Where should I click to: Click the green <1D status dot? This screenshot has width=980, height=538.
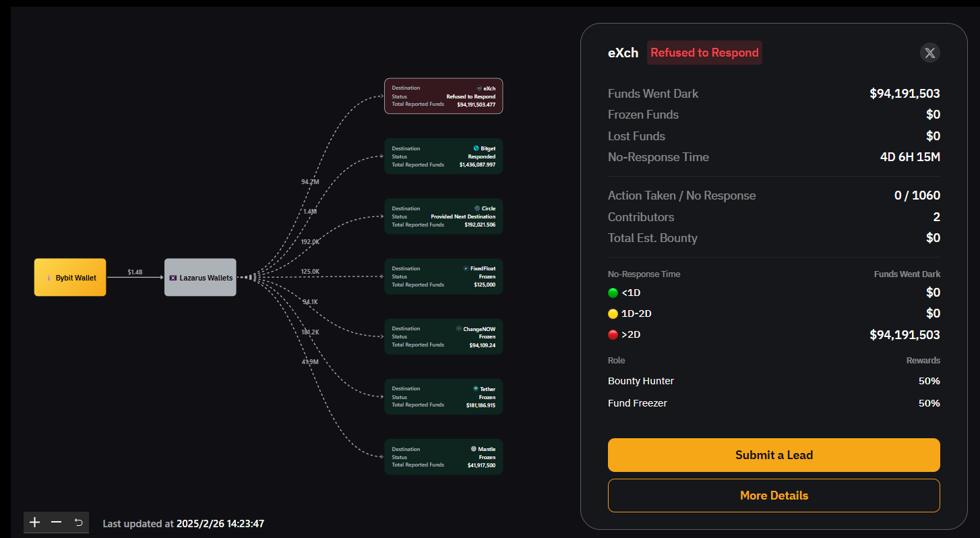coord(613,293)
